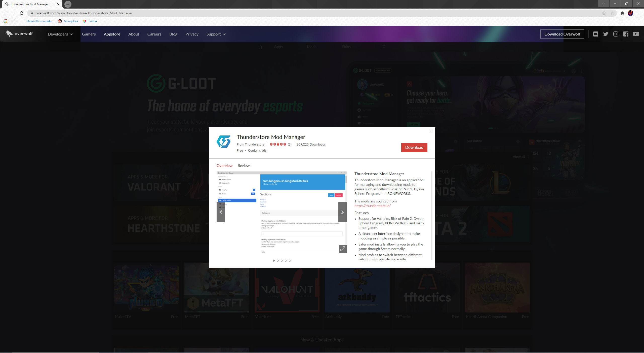Open Overwolf Discord icon link
This screenshot has width=644, height=353.
pyautogui.click(x=595, y=34)
